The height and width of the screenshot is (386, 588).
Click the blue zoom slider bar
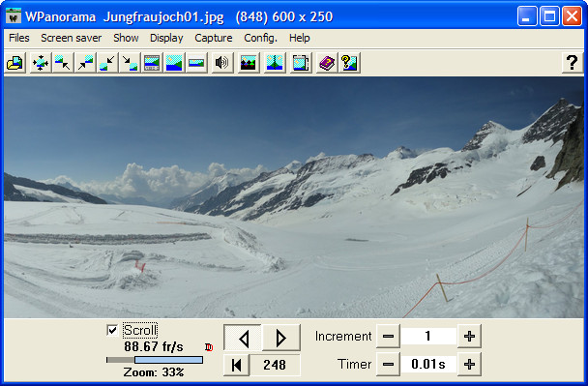pyautogui.click(x=168, y=360)
